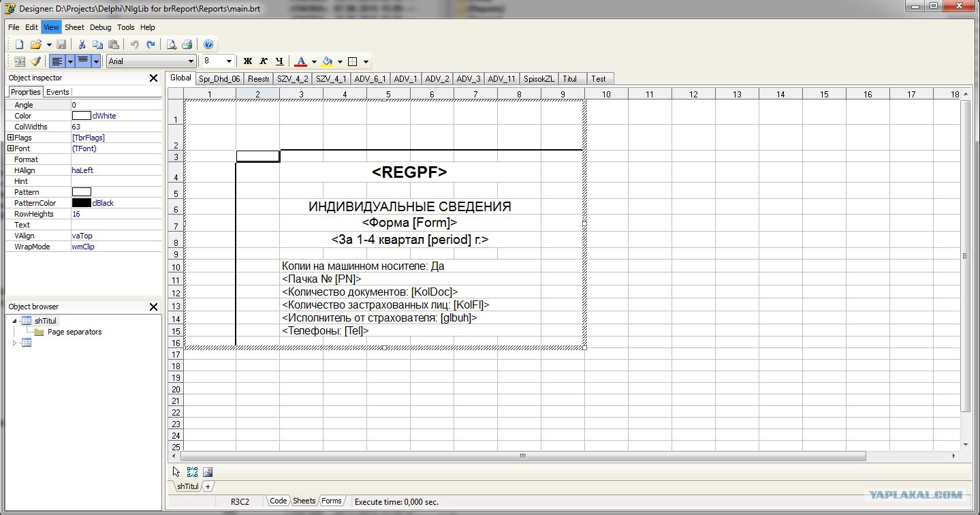Screen dimensions: 980x515
Task: Expand the second unnamed tree node
Action: click(14, 343)
